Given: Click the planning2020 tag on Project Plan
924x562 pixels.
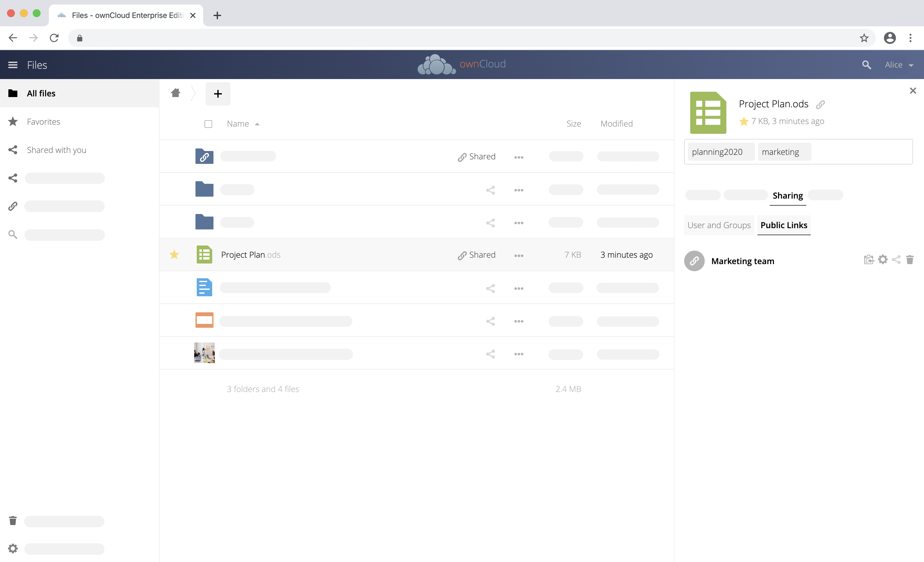Looking at the screenshot, I should click(x=717, y=152).
